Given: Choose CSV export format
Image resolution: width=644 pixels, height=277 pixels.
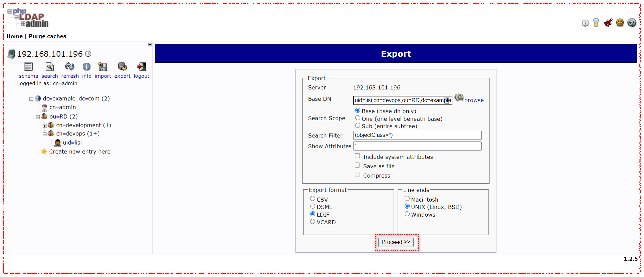Looking at the screenshot, I should (312, 199).
